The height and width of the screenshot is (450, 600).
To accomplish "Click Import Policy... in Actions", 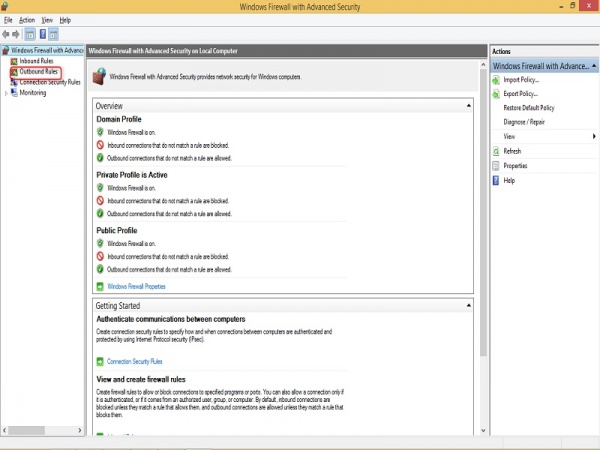I will pyautogui.click(x=521, y=80).
